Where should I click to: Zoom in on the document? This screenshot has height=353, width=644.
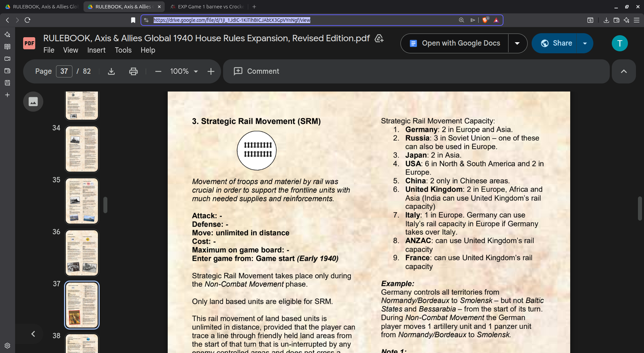coord(211,71)
